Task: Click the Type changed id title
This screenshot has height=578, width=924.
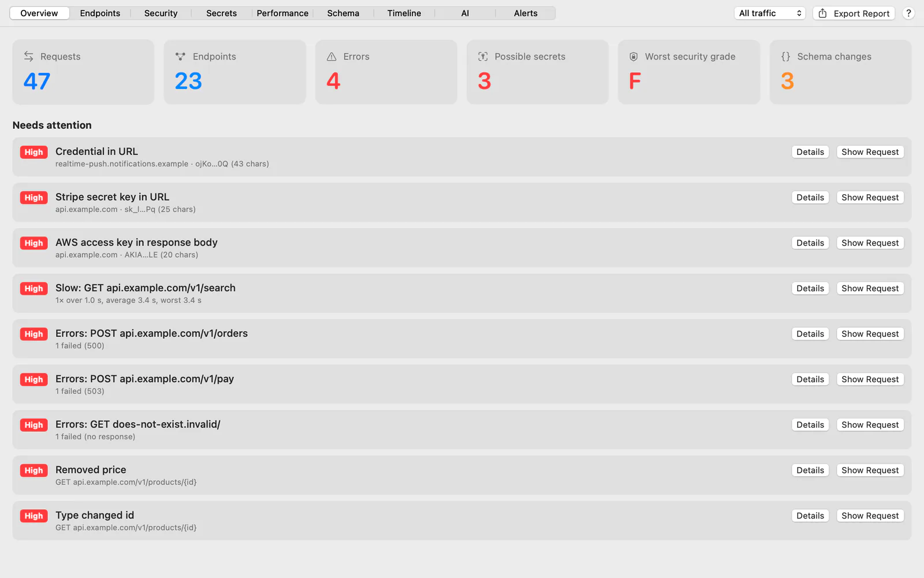Action: (x=95, y=515)
